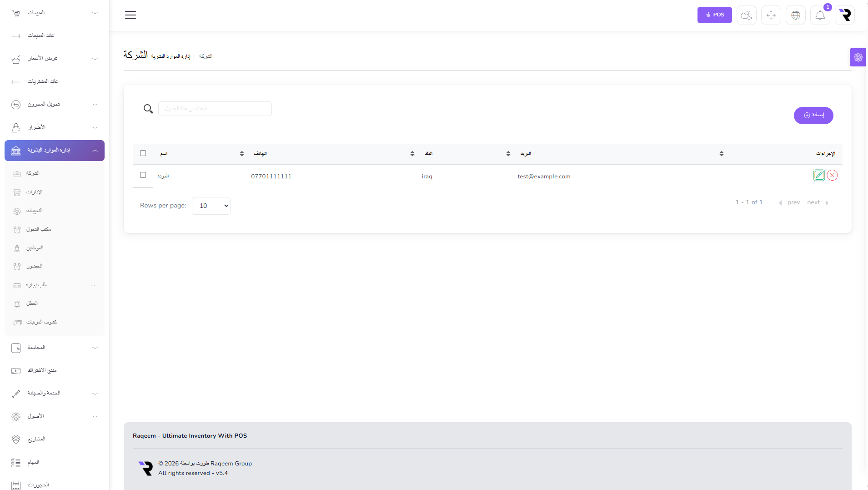Check the checkbox for the first row
The height and width of the screenshot is (490, 868).
(x=143, y=175)
